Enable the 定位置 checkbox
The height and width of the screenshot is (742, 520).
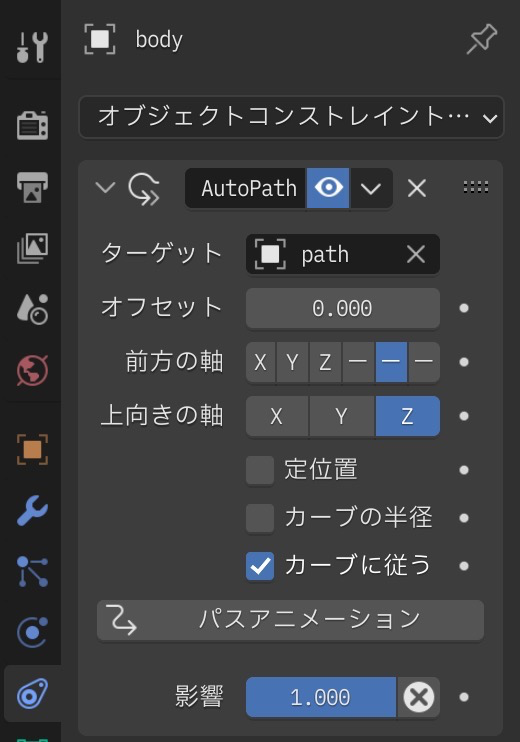[260, 470]
